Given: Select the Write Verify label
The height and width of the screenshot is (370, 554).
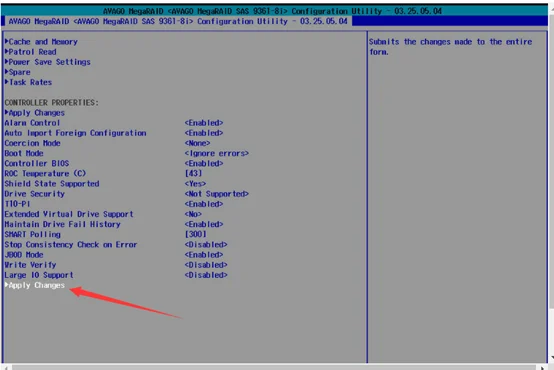Looking at the screenshot, I should pyautogui.click(x=30, y=265).
